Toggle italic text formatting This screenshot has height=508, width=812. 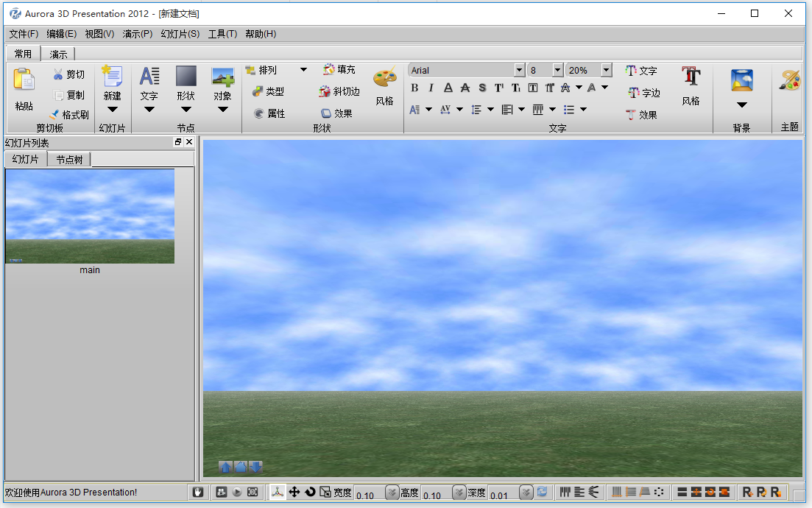[430, 87]
